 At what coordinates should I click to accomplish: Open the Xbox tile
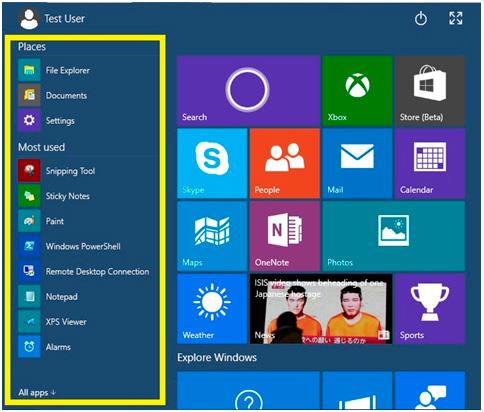point(357,90)
